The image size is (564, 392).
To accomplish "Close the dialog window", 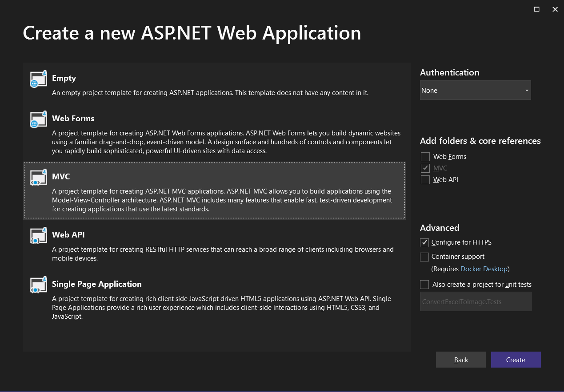I will point(555,9).
